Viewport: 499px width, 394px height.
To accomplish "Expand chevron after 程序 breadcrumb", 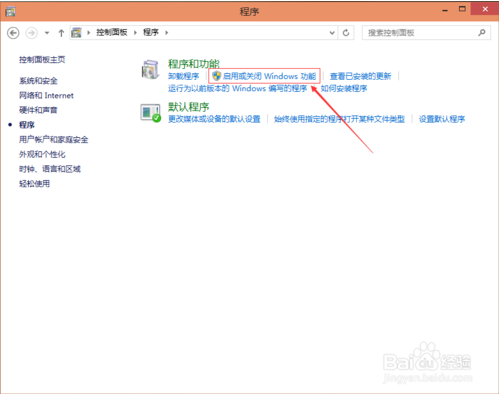I will tap(166, 32).
